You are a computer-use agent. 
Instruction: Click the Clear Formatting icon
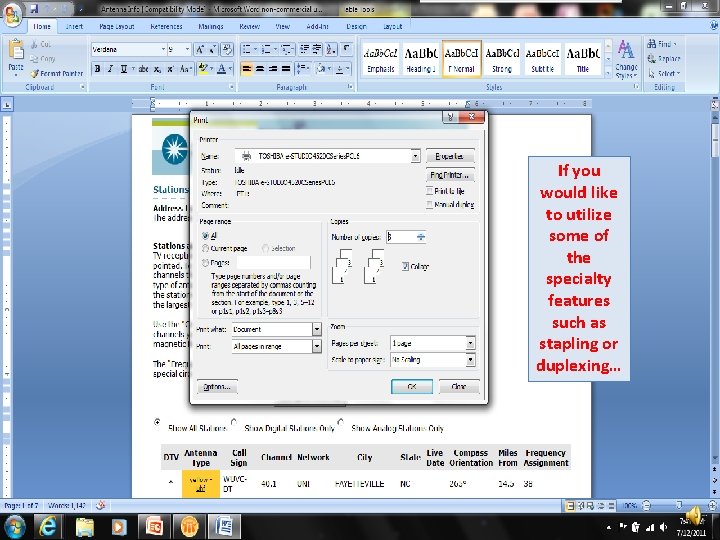(227, 49)
